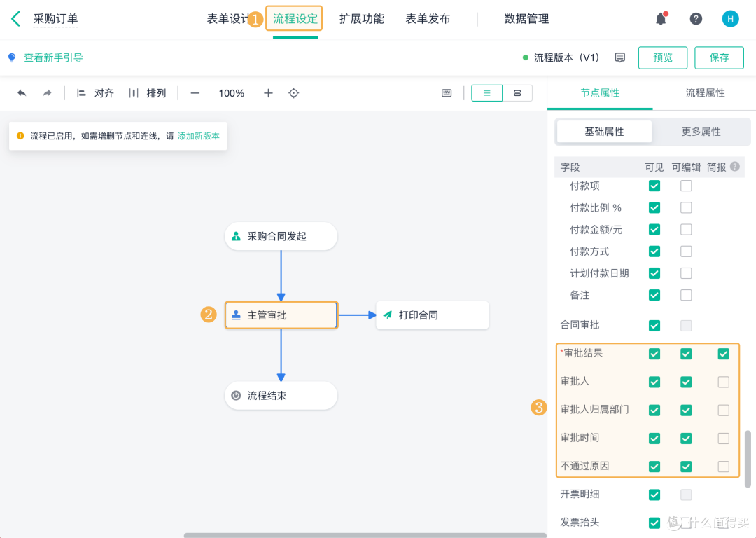Uncheck 可见 for 开票明细
The image size is (756, 538).
(x=654, y=495)
